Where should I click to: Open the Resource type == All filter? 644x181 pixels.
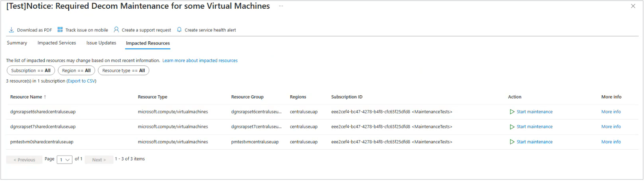[x=124, y=71]
